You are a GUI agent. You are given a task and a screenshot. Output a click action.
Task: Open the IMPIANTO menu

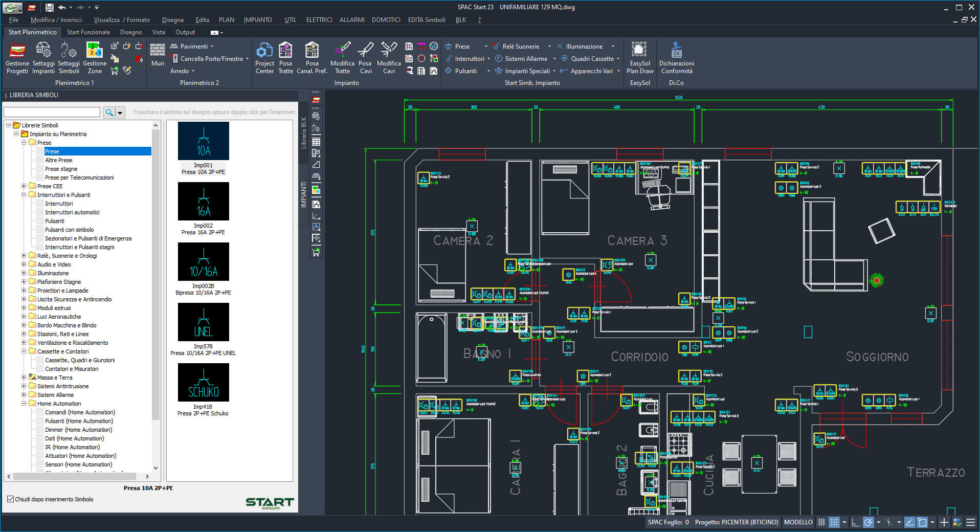coord(257,20)
